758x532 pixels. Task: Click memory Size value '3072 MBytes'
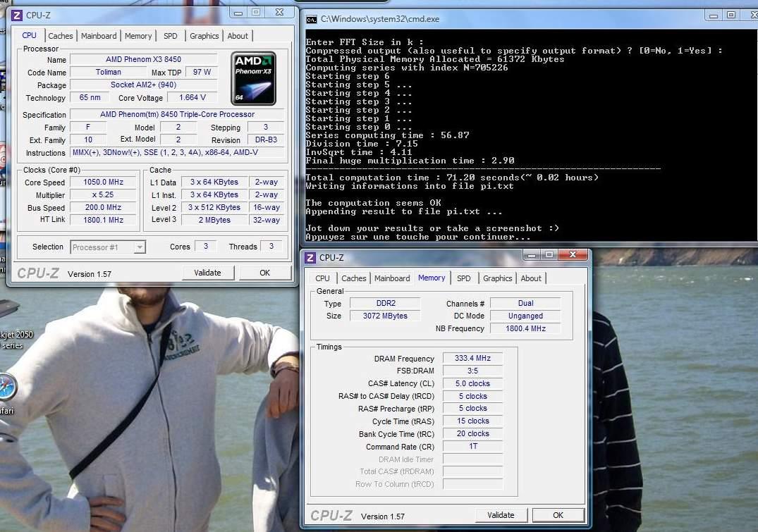coord(386,316)
